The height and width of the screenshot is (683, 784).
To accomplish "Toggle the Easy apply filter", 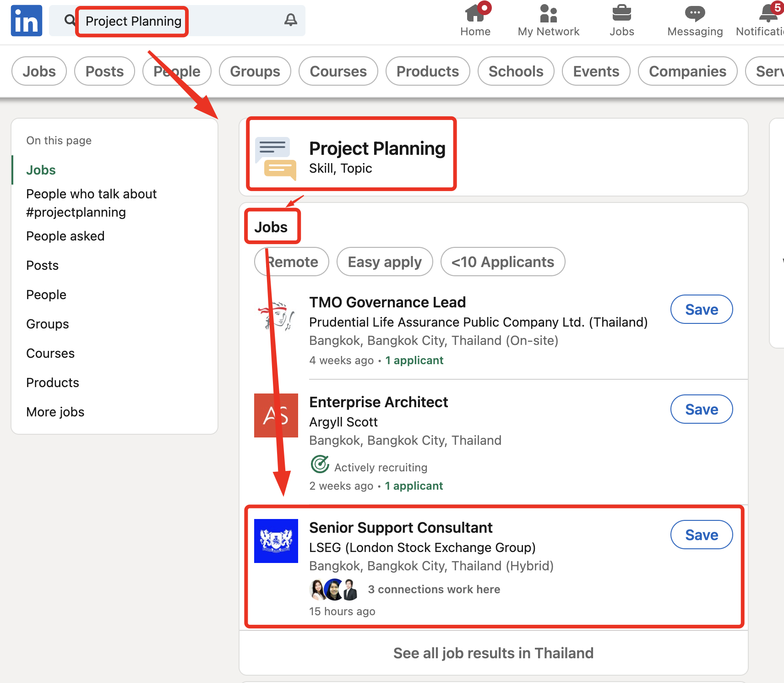I will pos(385,262).
